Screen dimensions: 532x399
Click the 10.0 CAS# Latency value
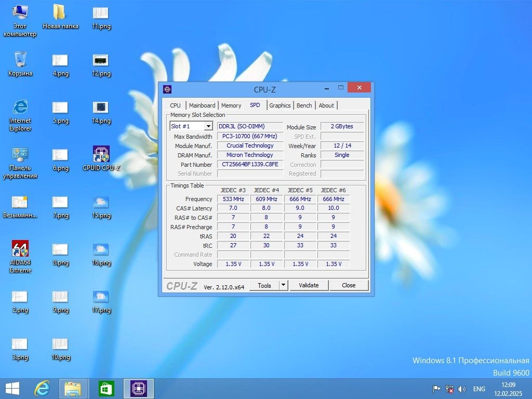point(334,208)
